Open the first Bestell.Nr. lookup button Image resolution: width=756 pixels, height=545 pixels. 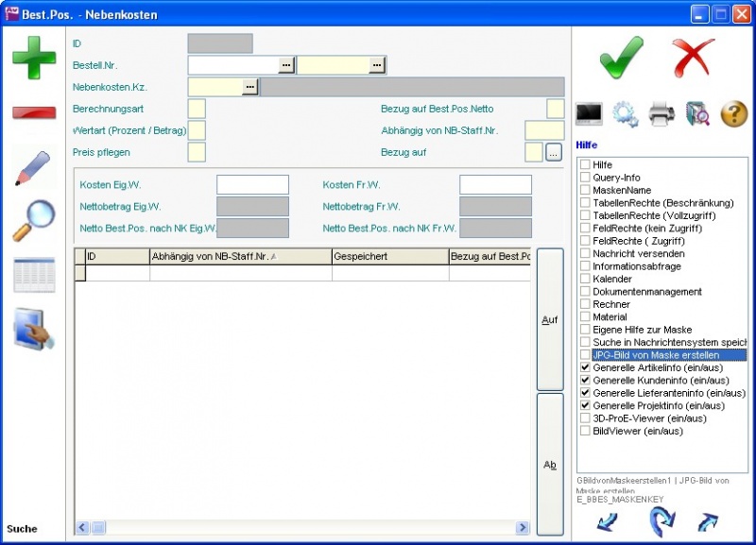coord(286,65)
